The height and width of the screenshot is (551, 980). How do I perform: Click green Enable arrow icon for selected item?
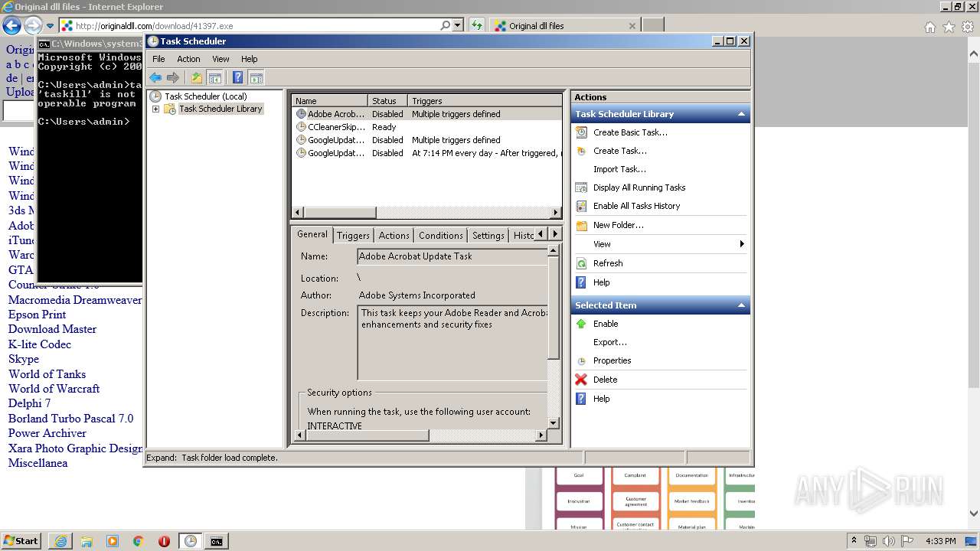click(582, 324)
